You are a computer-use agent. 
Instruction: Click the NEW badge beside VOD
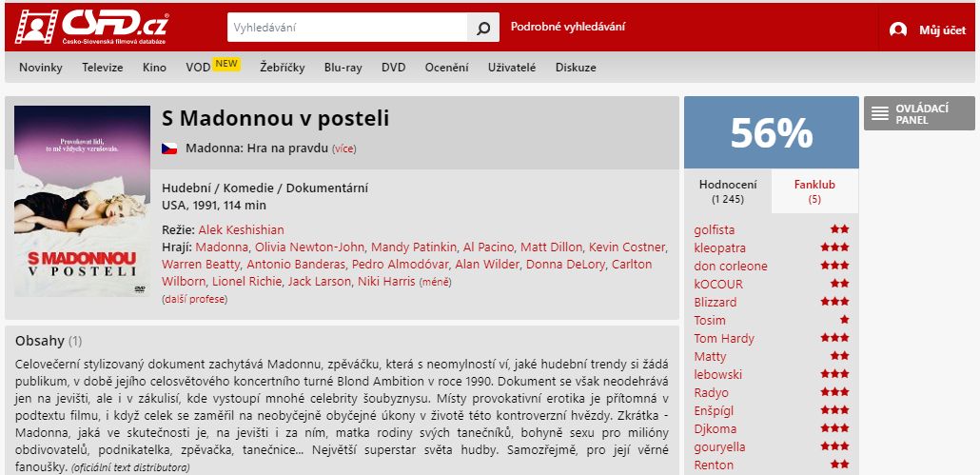pyautogui.click(x=226, y=63)
